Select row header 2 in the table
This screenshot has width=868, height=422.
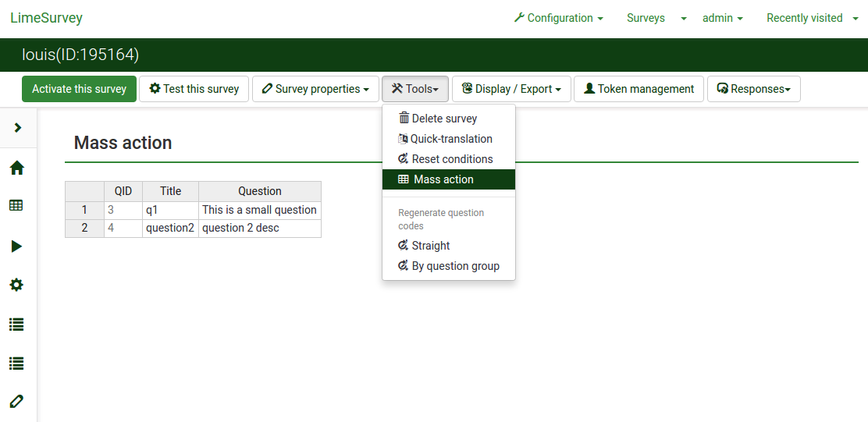coord(85,229)
